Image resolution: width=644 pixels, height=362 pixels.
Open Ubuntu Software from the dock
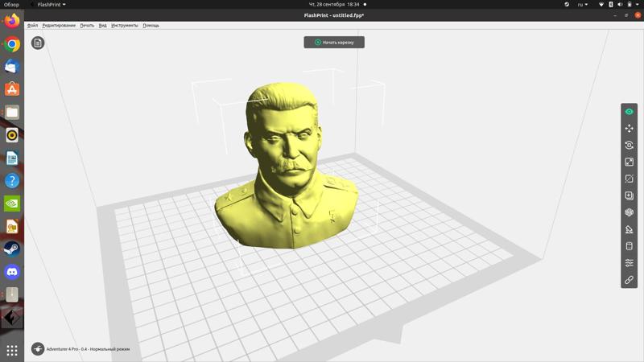coord(12,89)
